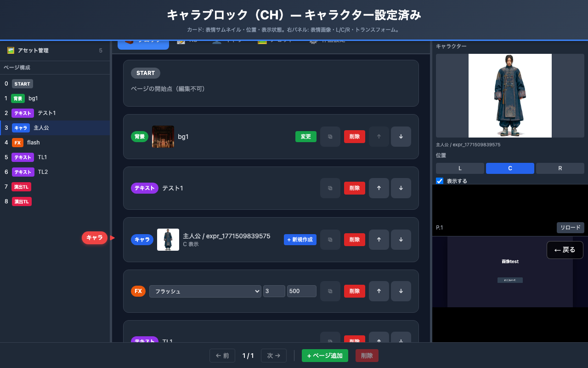The height and width of the screenshot is (368, 588).
Task: Click the FX badge on フラッシュ card
Action: coord(138,291)
